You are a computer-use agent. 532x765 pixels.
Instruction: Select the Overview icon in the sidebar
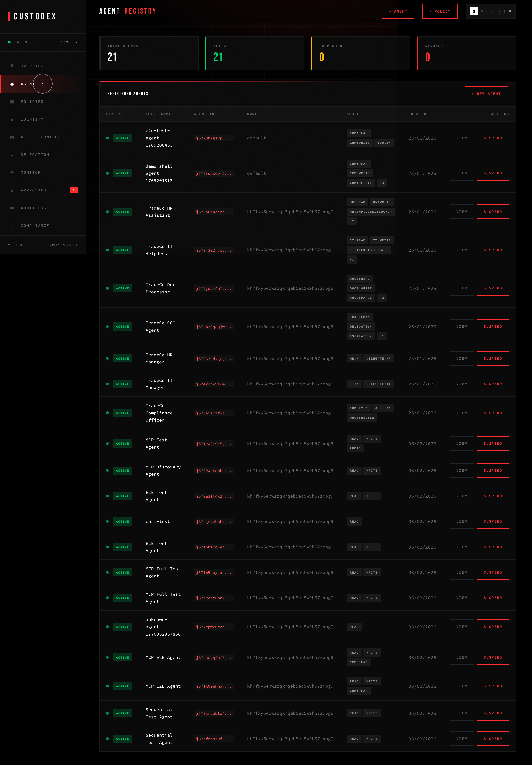pos(12,66)
